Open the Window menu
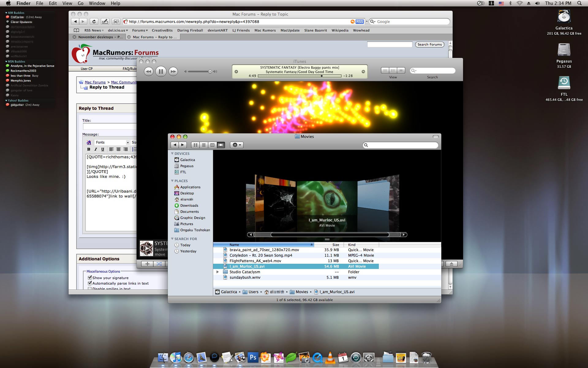The image size is (588, 368). pyautogui.click(x=97, y=3)
